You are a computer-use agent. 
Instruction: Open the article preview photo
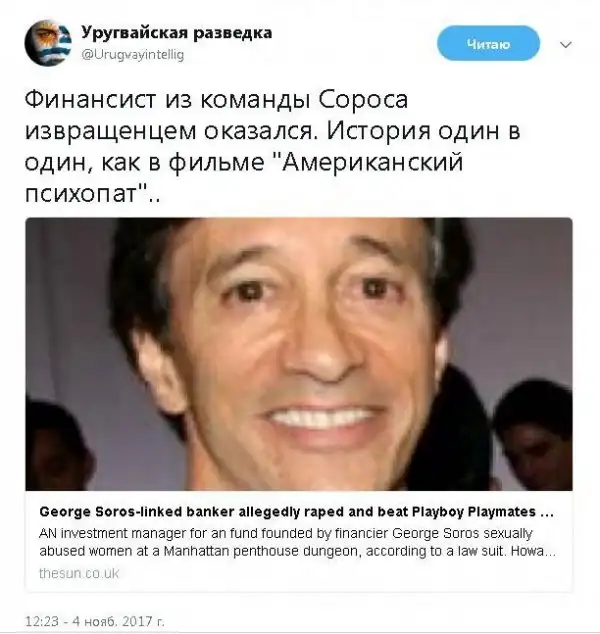point(299,354)
